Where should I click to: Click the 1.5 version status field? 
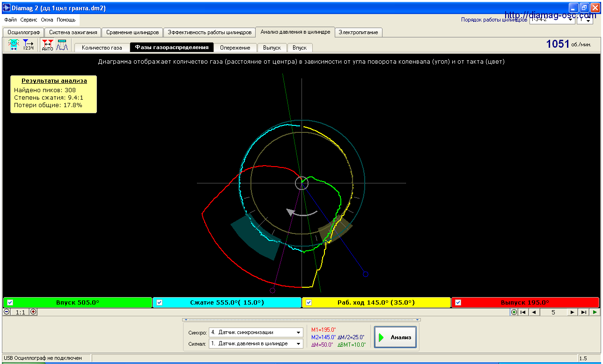point(589,358)
